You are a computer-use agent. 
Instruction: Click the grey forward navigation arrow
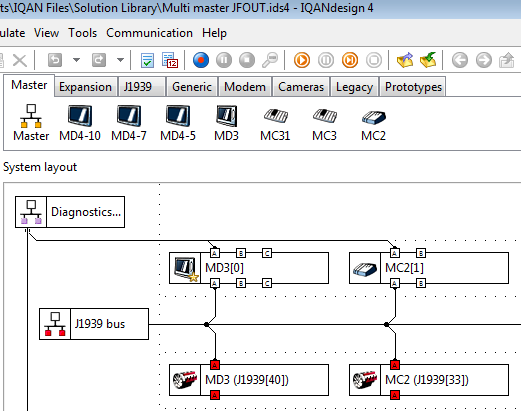[x=484, y=60]
